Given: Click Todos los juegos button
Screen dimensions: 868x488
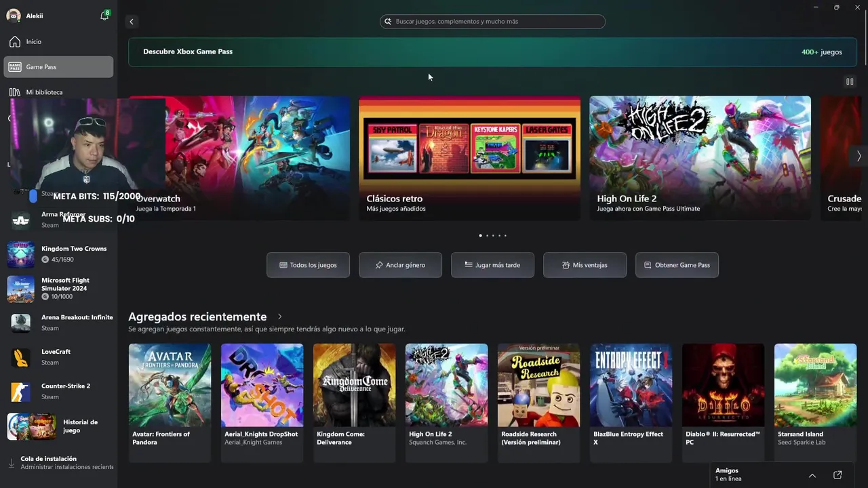Looking at the screenshot, I should 308,265.
